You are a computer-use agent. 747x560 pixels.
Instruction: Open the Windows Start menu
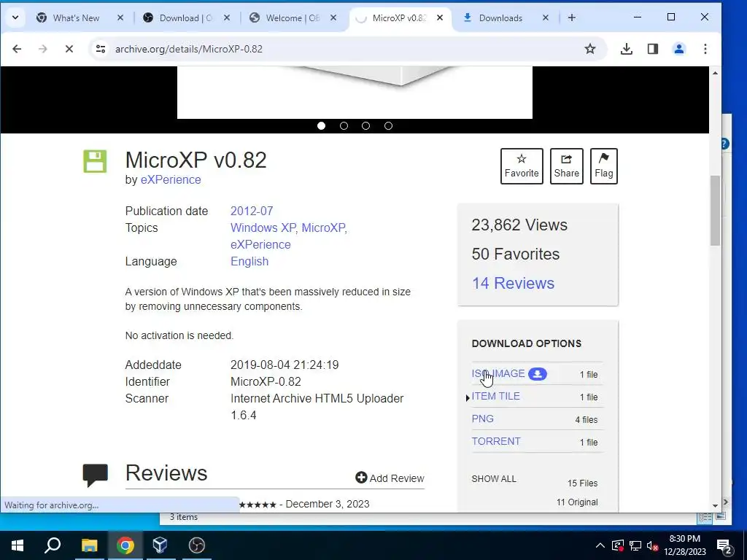[18, 545]
